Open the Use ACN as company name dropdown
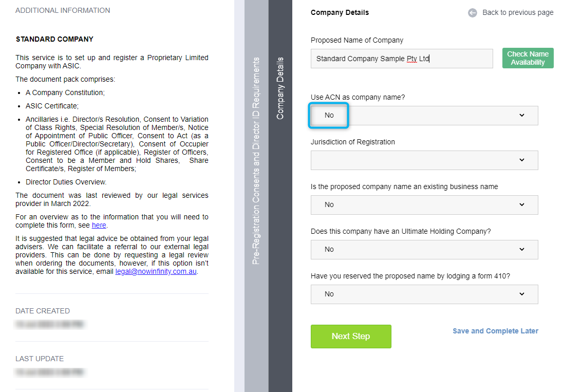Screen dimensions: 563x392 pyautogui.click(x=424, y=116)
